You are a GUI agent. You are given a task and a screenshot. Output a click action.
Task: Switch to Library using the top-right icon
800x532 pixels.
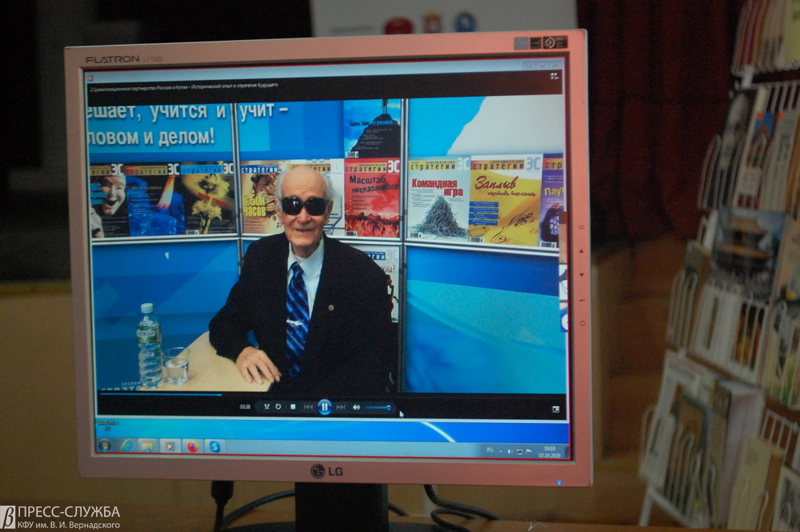(554, 75)
